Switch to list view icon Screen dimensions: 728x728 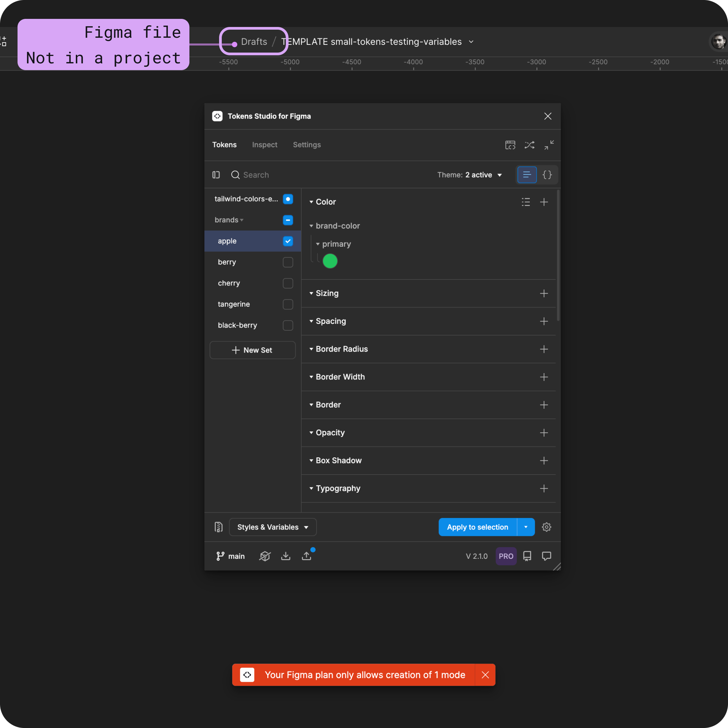coord(527,175)
